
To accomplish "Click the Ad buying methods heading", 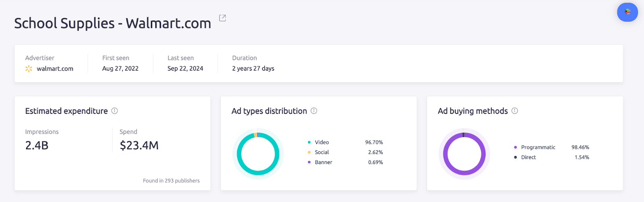I will click(x=473, y=111).
